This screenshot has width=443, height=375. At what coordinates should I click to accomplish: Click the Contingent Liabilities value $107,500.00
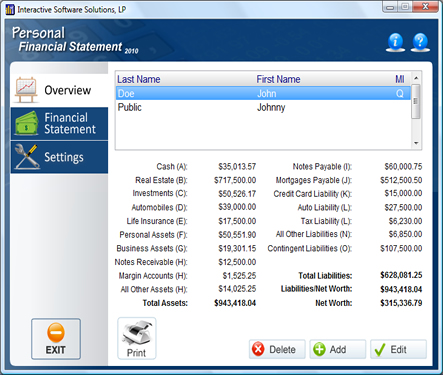(x=401, y=248)
